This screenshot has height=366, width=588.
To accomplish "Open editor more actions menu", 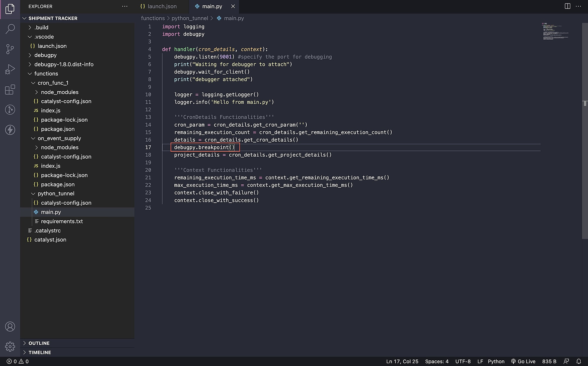I will (x=578, y=6).
